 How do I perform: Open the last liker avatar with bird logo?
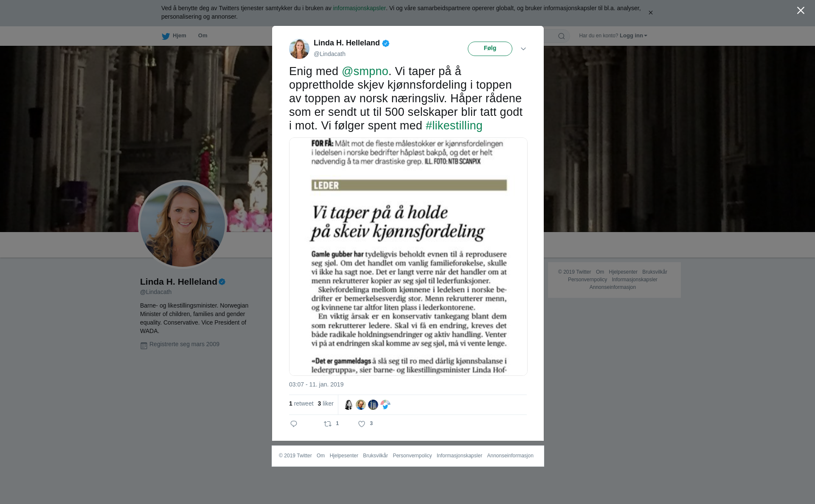click(x=385, y=405)
